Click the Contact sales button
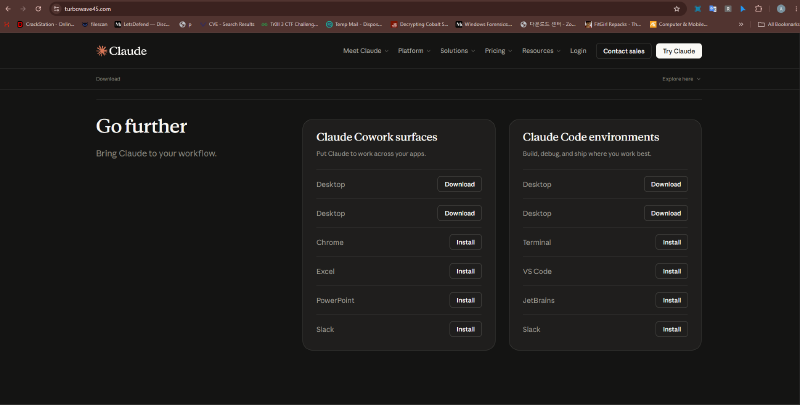 coord(623,51)
